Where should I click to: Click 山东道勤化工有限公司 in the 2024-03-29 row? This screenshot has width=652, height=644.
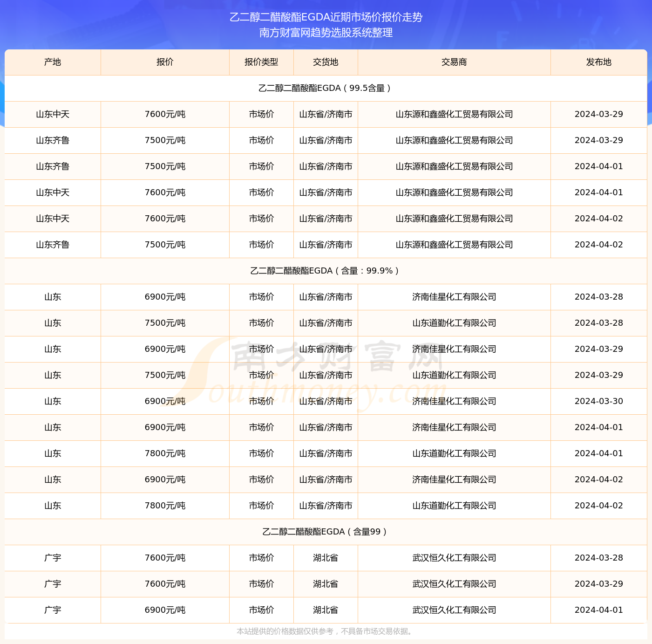tap(454, 375)
